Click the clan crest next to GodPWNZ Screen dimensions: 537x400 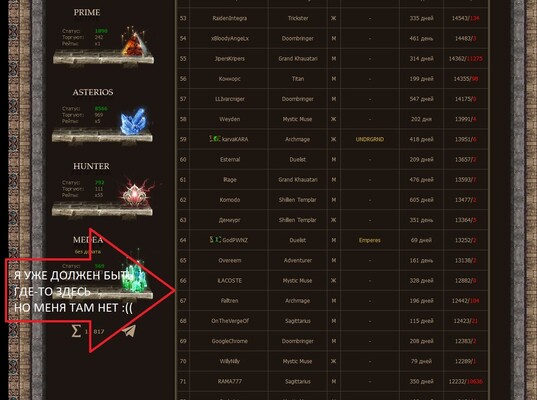pyautogui.click(x=215, y=239)
